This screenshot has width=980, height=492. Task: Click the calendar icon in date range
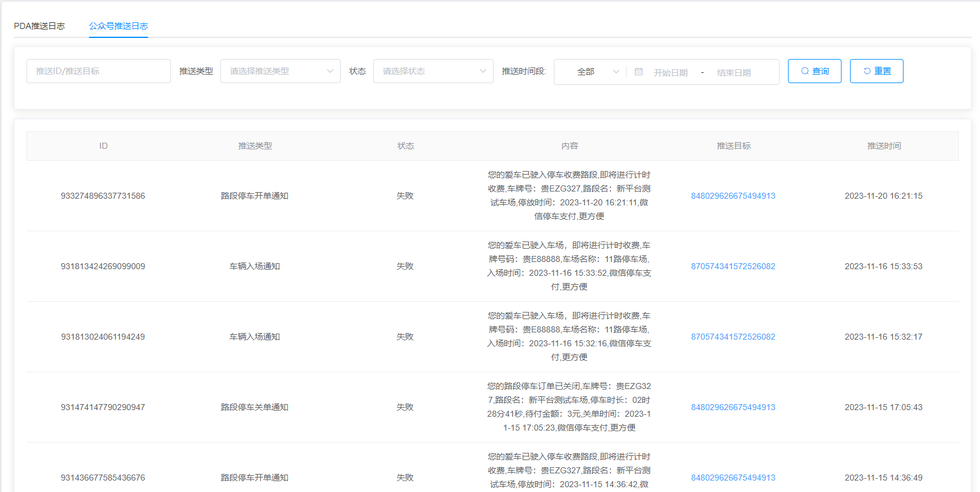(639, 72)
